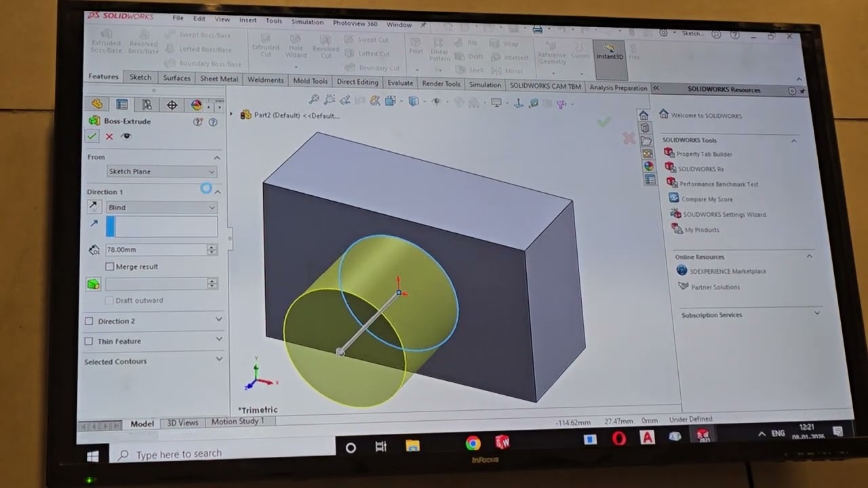The image size is (868, 488).
Task: Open SOLIDWORKS Rx link
Action: 701,169
